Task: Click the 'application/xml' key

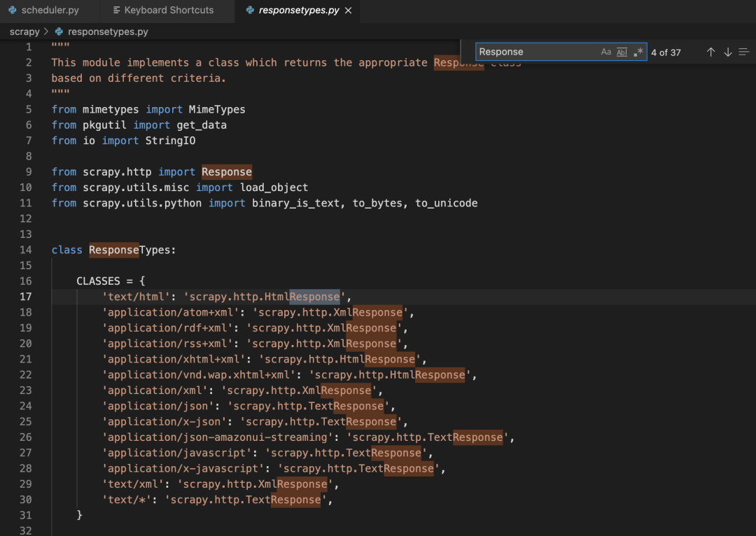Action: [x=155, y=390]
